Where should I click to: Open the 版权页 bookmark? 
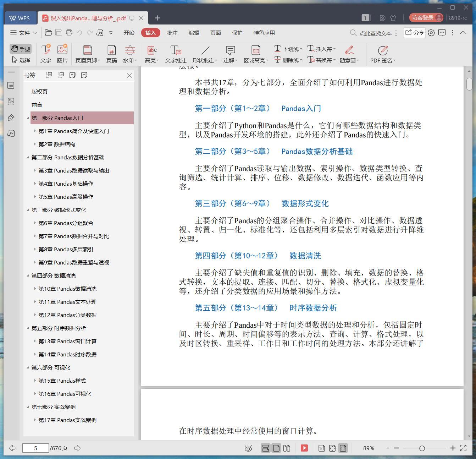(x=39, y=92)
